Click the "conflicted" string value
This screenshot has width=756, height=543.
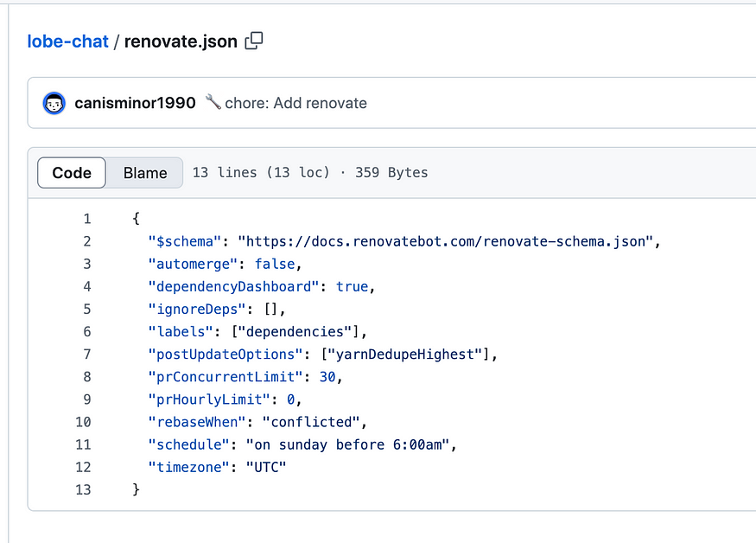click(x=311, y=422)
